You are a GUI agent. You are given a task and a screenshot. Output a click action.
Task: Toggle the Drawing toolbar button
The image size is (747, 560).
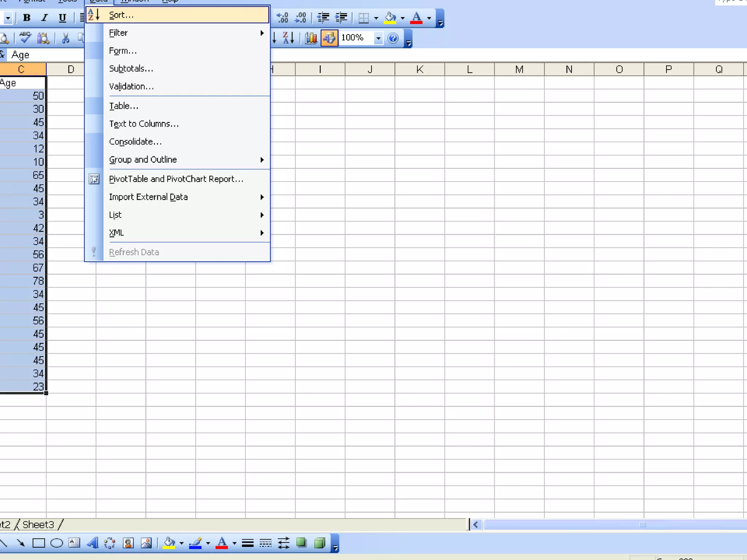point(329,38)
